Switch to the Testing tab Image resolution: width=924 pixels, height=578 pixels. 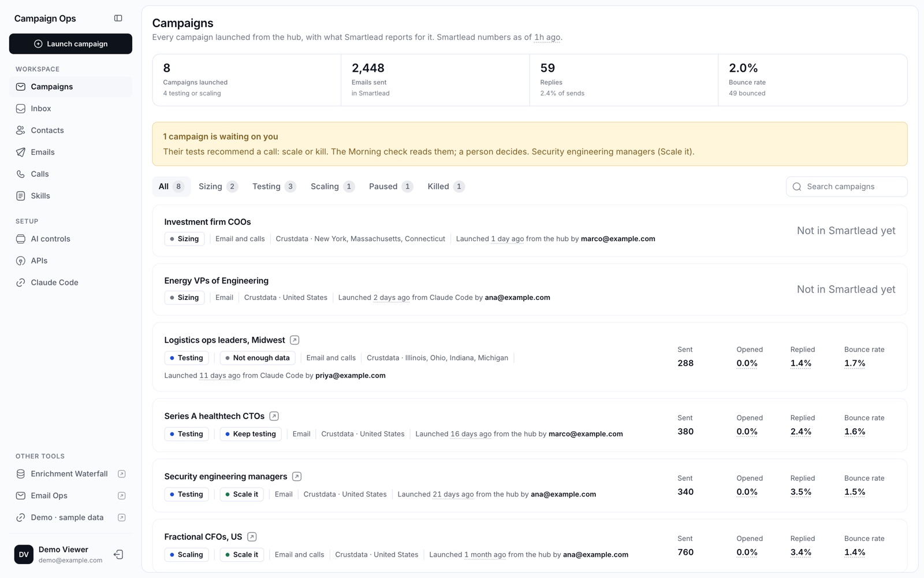[x=274, y=187]
